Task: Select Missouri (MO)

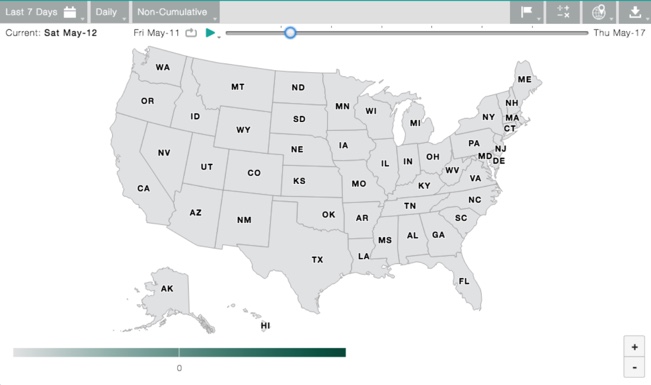Action: click(x=359, y=183)
